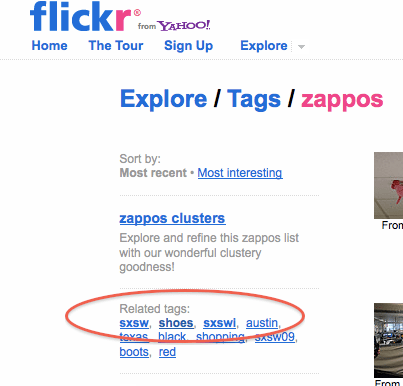This screenshot has height=386, width=403.
Task: Click the Yahoo! logo
Action: [x=184, y=25]
